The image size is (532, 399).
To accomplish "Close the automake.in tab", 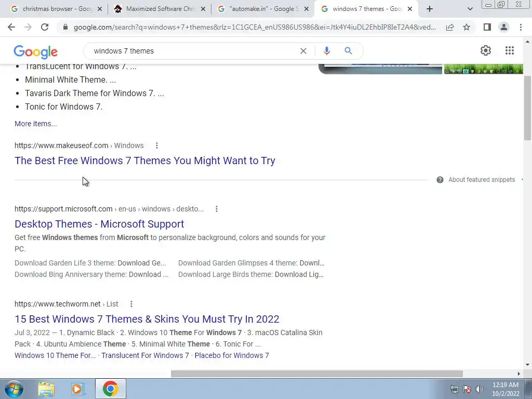I will click(x=307, y=9).
